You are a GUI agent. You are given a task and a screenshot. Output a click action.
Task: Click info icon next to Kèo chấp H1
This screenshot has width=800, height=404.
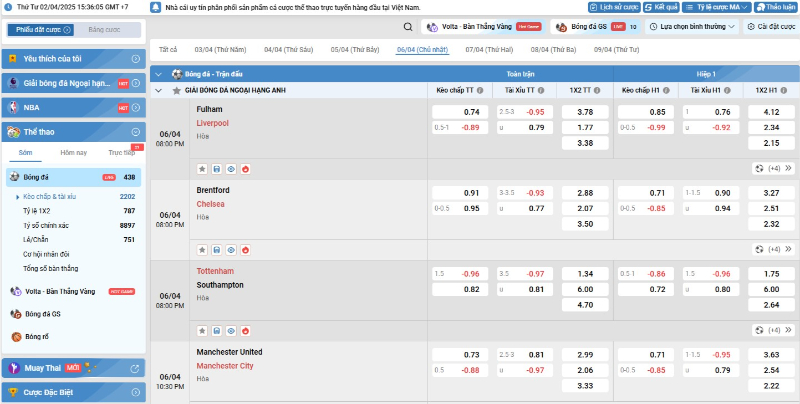(x=666, y=90)
